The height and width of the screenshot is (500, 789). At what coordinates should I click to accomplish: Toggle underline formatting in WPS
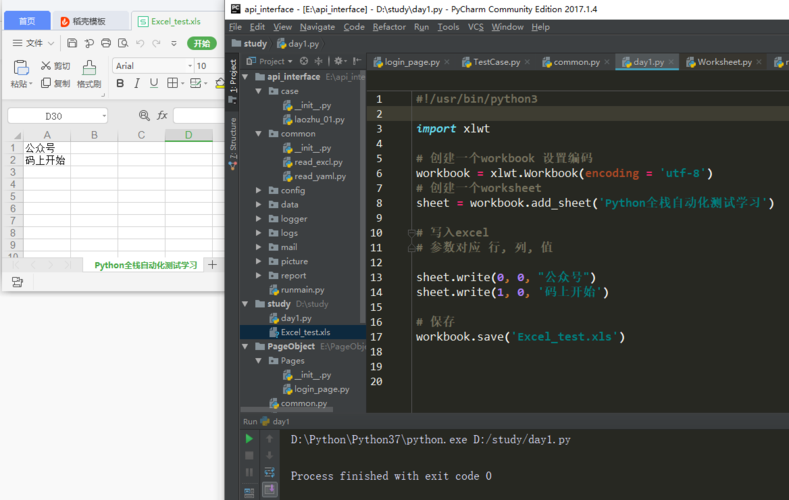(x=154, y=83)
